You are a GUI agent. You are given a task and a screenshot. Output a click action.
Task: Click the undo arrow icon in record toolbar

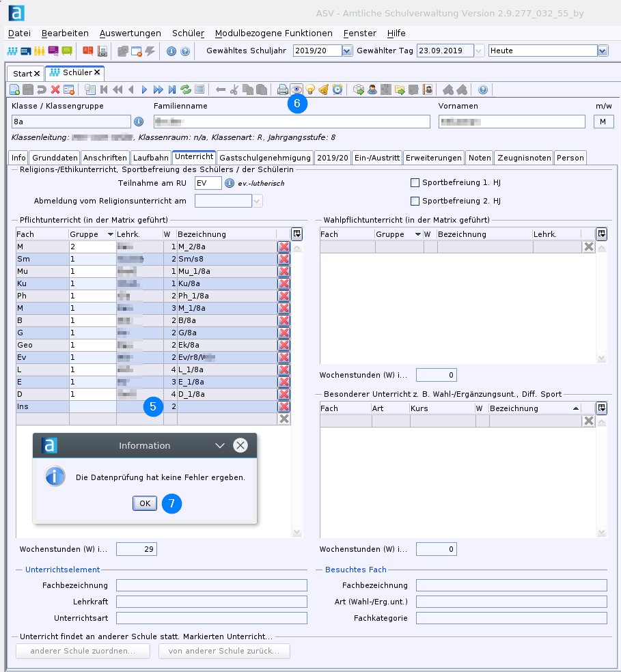(42, 89)
